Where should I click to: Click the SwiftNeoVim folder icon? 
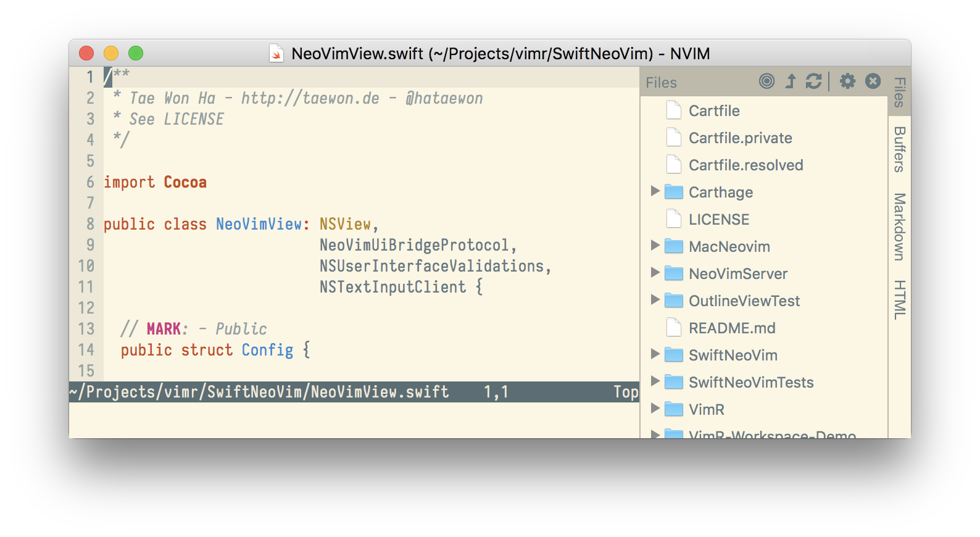674,355
